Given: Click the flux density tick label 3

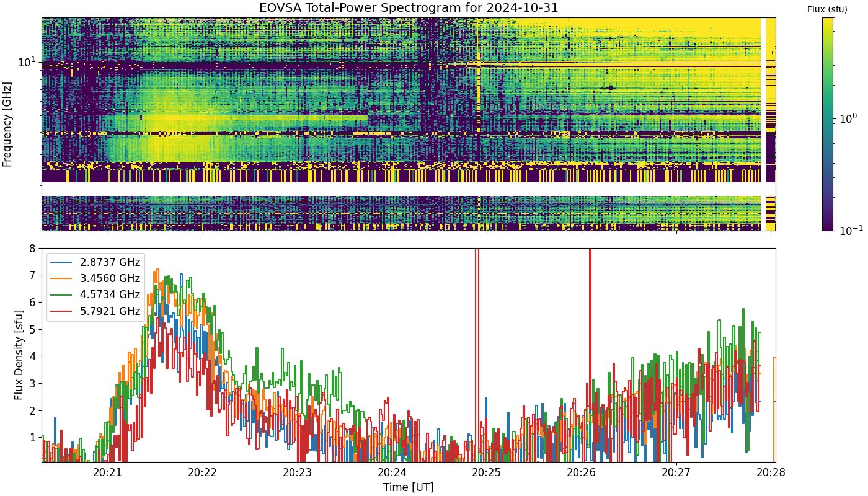Looking at the screenshot, I should coord(34,383).
